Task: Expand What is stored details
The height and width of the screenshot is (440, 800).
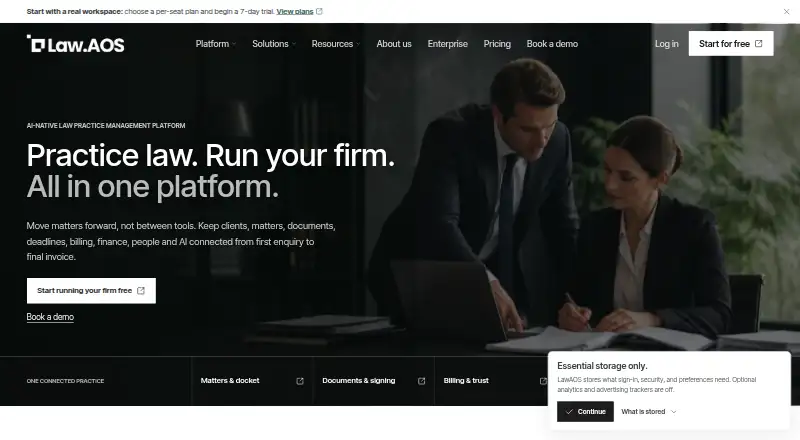Action: click(x=648, y=411)
